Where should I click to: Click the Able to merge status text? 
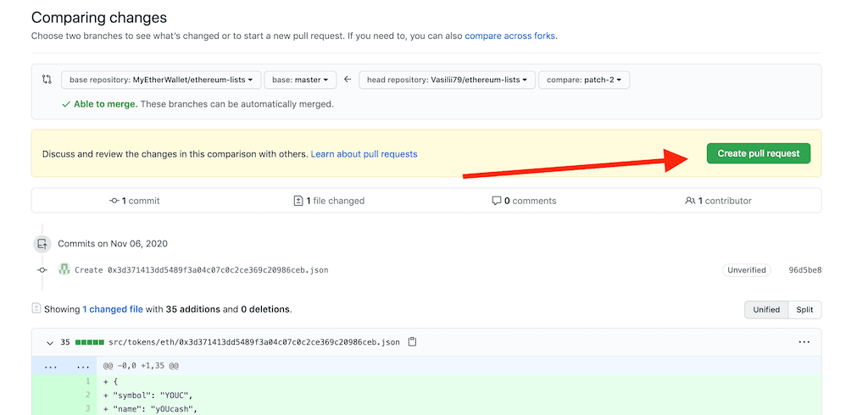(x=105, y=104)
